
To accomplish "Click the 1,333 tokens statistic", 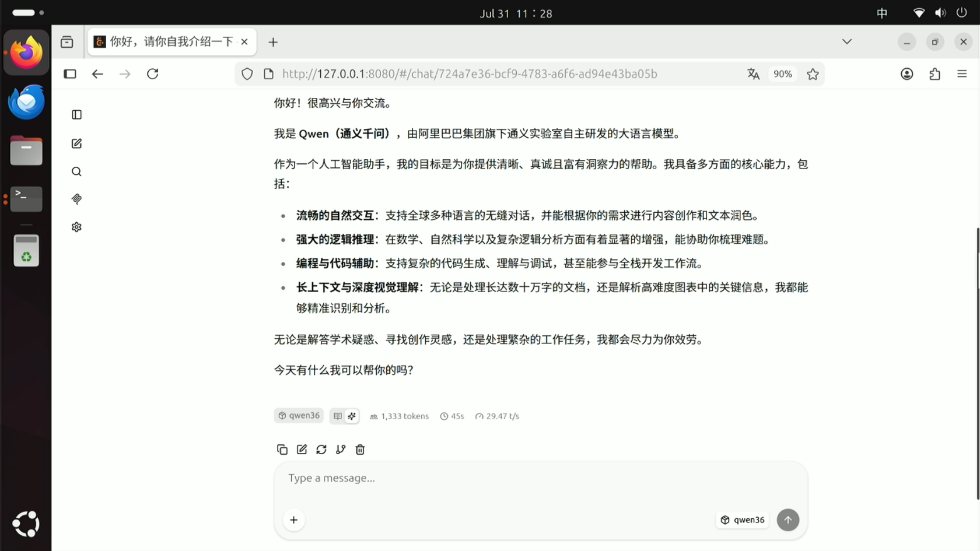I will [399, 416].
